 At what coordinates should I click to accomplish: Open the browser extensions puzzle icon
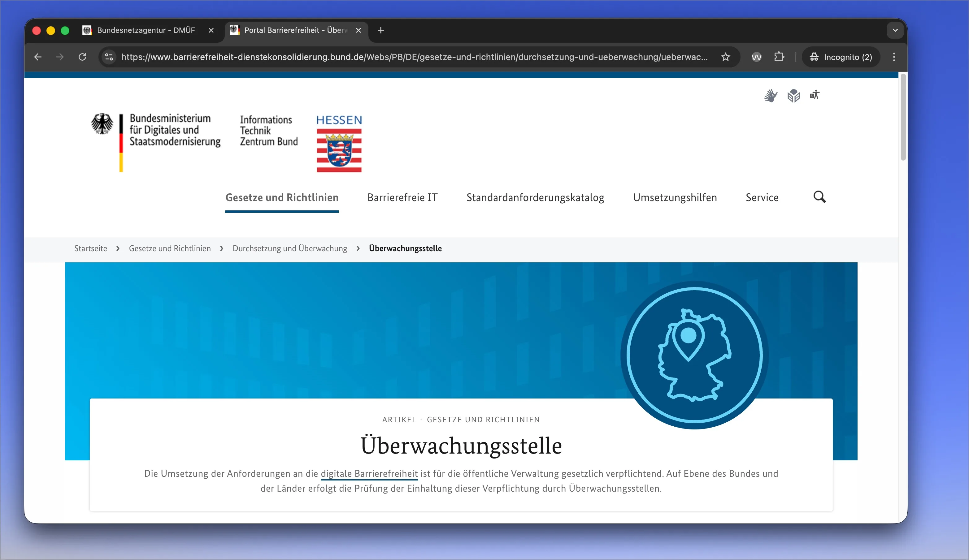pos(779,57)
